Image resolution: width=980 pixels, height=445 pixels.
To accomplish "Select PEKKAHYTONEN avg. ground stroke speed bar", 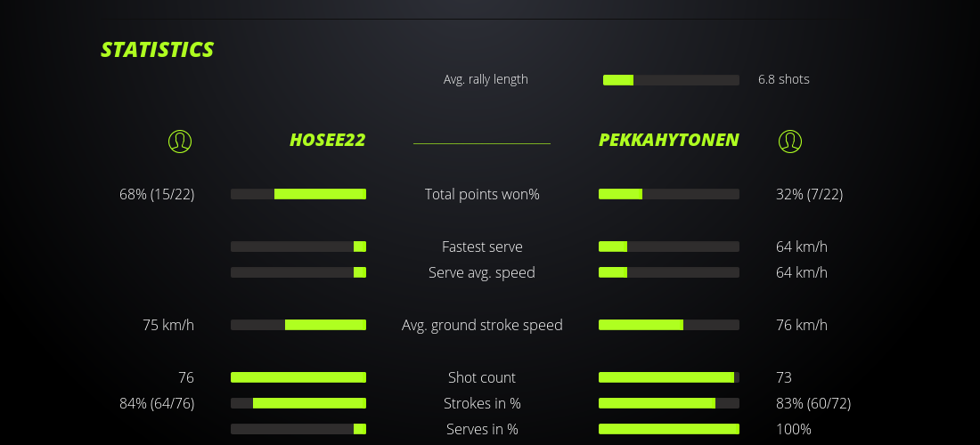I will pos(669,325).
